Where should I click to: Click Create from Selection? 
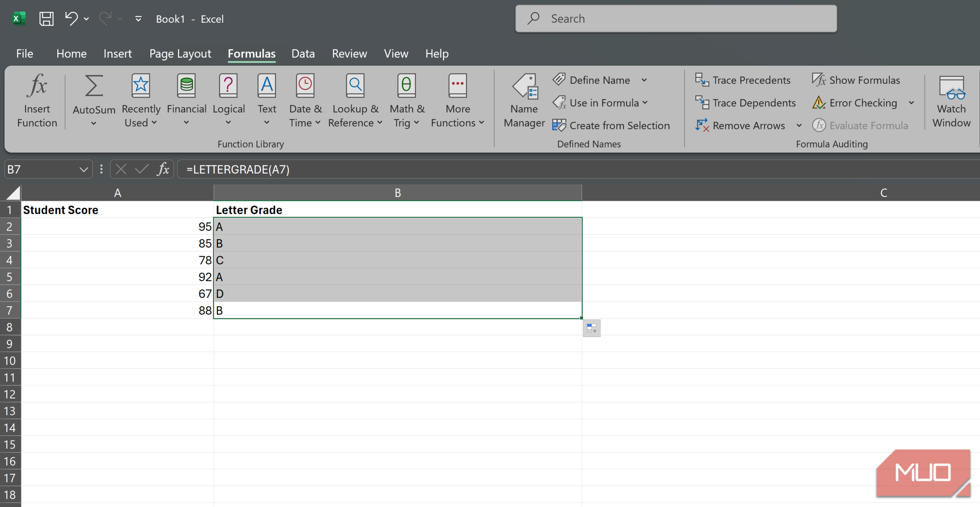[611, 125]
